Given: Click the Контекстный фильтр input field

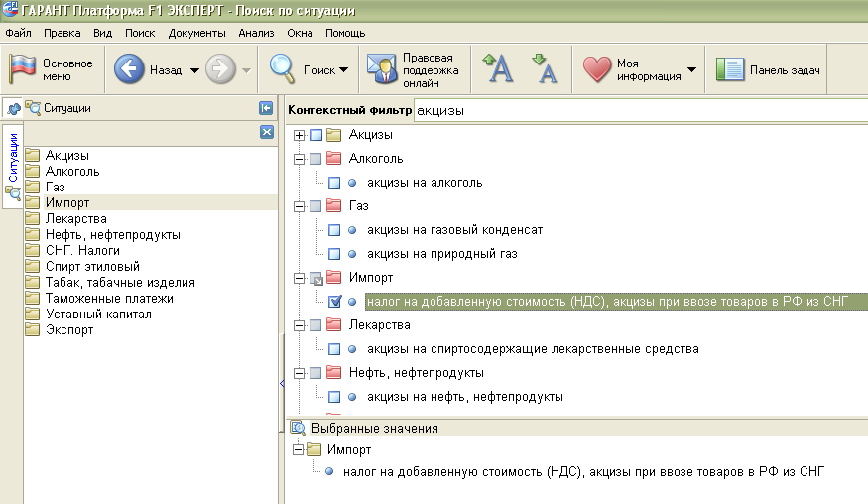Looking at the screenshot, I should coord(641,110).
